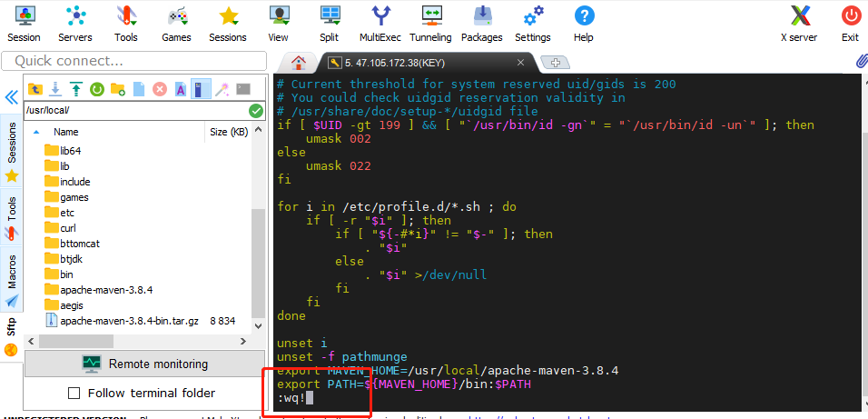This screenshot has width=868, height=419.
Task: Click the file list scroll up arrow
Action: (258, 130)
